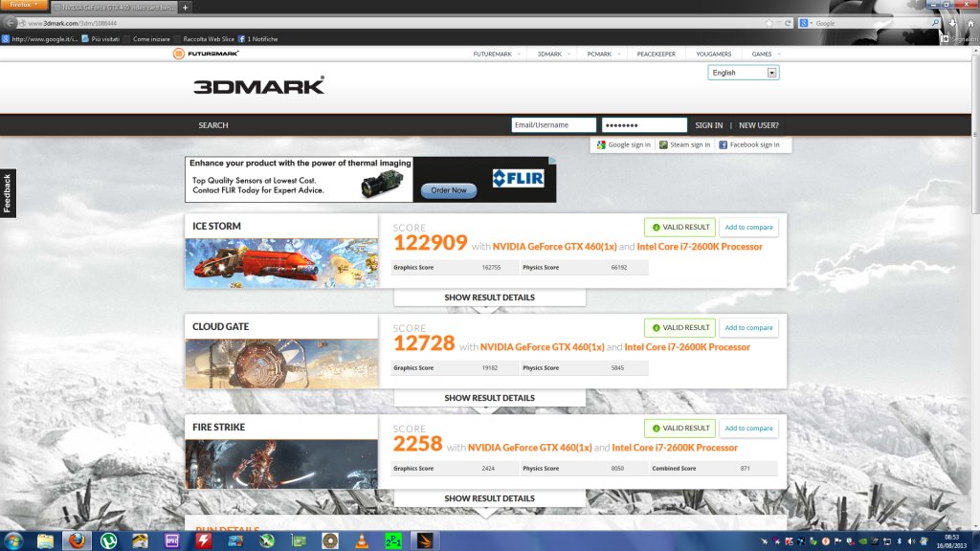Open the YOUGAMERS menu item
This screenshot has height=551, width=980.
[713, 55]
